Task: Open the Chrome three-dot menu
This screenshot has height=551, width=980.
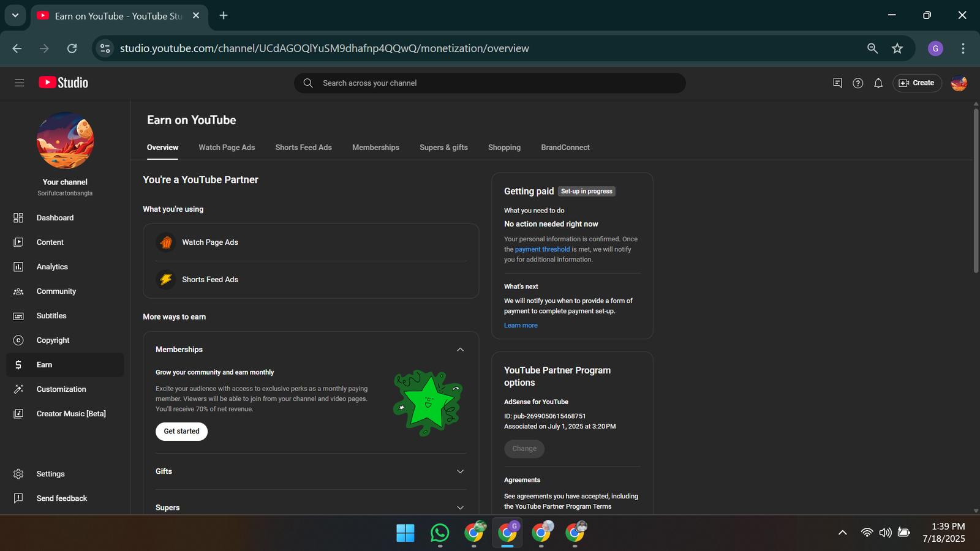Action: coord(963,48)
